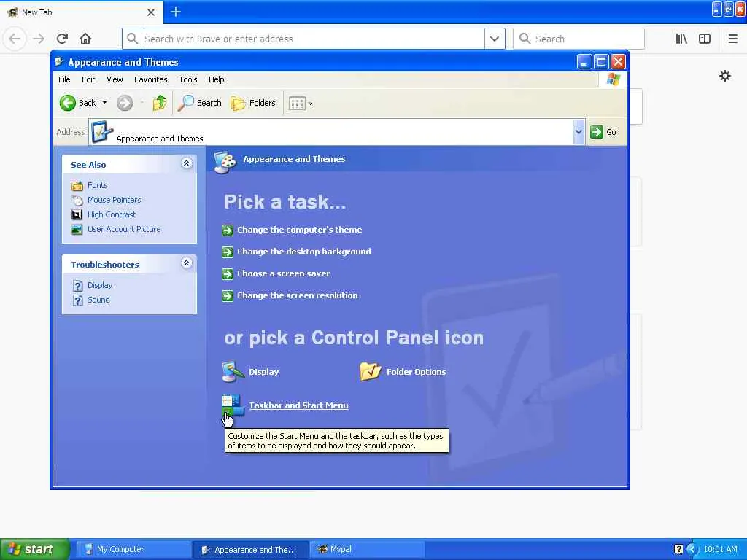Click arrow icon beside Choose a screen saver
This screenshot has width=747, height=560.
coord(228,274)
